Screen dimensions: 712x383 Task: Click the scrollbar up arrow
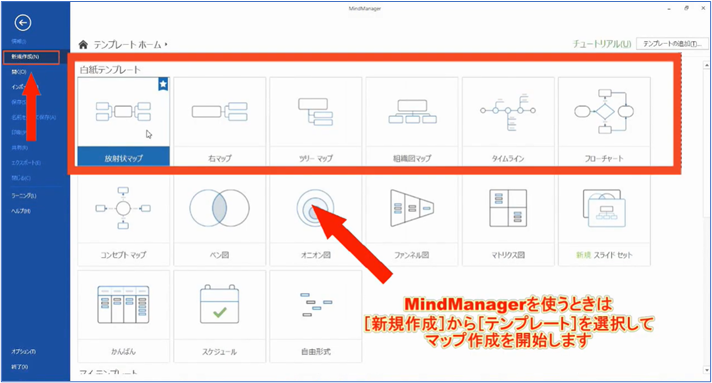point(707,66)
